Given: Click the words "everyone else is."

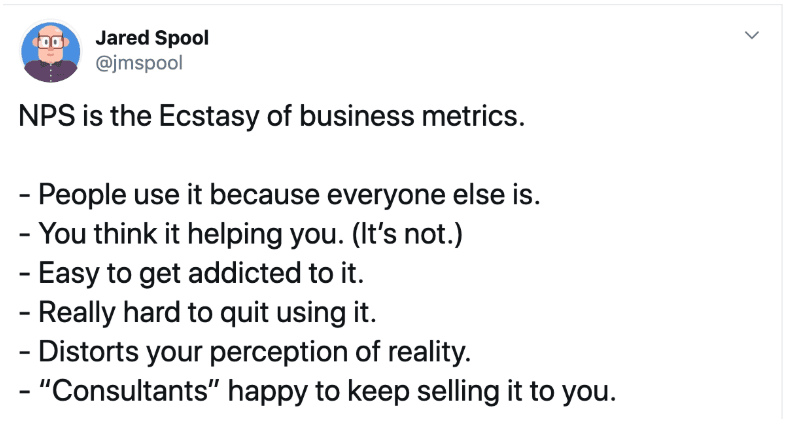Looking at the screenshot, I should (x=434, y=194).
